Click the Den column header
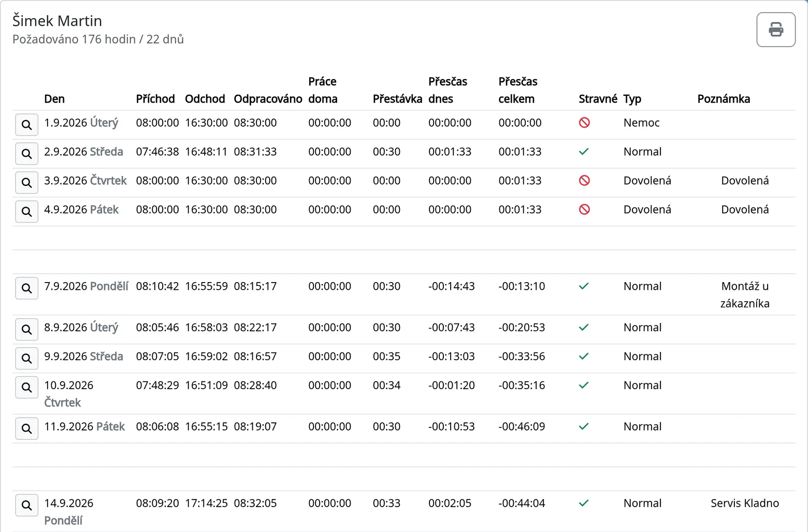This screenshot has width=808, height=532. tap(54, 99)
